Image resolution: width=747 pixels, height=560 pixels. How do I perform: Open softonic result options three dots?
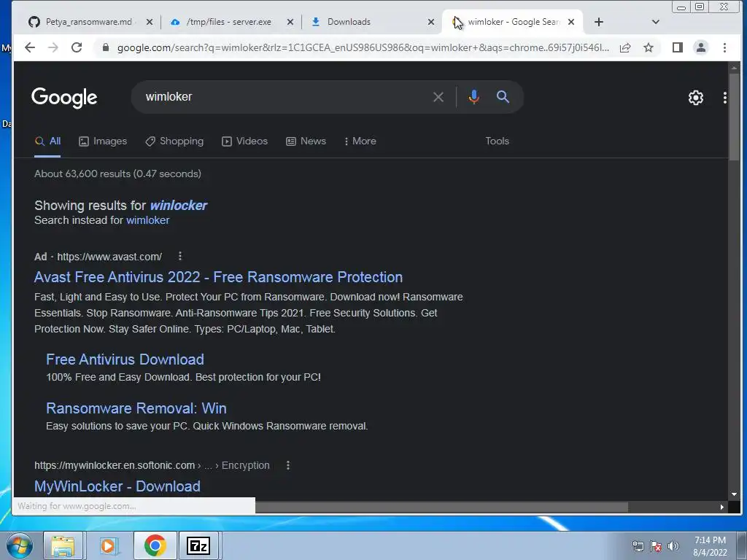(287, 465)
